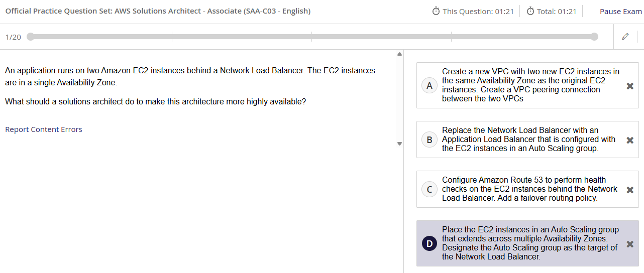Select answer A circle

[x=430, y=86]
